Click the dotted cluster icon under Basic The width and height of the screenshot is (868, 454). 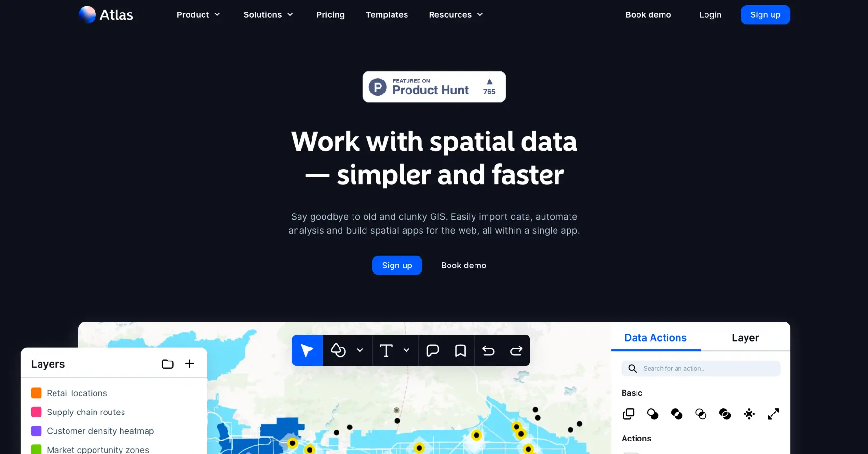749,414
